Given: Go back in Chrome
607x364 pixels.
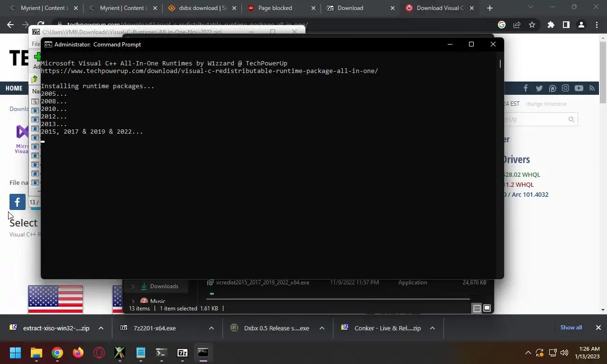Looking at the screenshot, I should pyautogui.click(x=10, y=25).
